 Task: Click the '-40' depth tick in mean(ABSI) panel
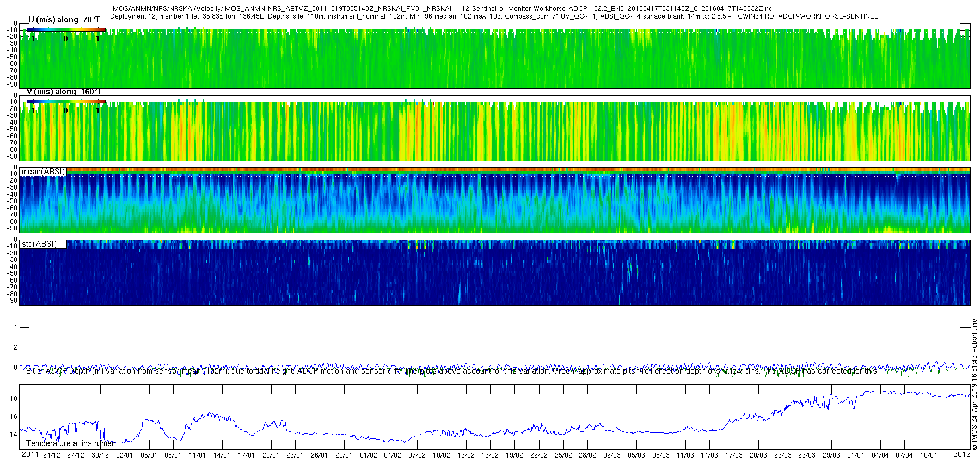click(12, 194)
